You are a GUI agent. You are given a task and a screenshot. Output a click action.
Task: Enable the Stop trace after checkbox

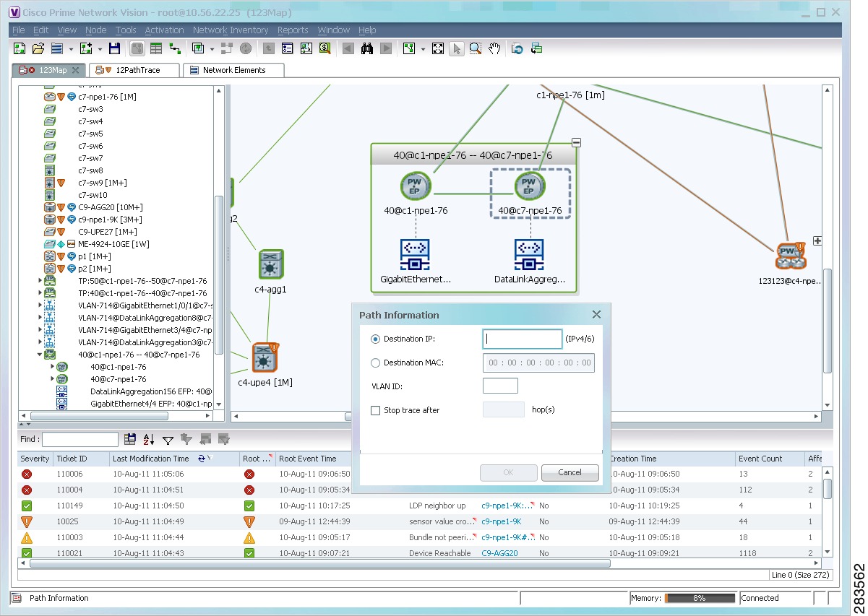pos(375,410)
